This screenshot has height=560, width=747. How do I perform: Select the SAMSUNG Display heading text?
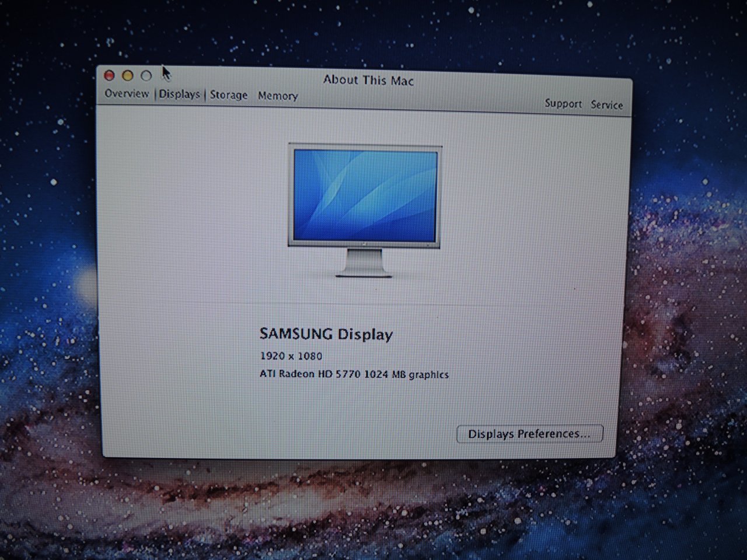tap(326, 334)
